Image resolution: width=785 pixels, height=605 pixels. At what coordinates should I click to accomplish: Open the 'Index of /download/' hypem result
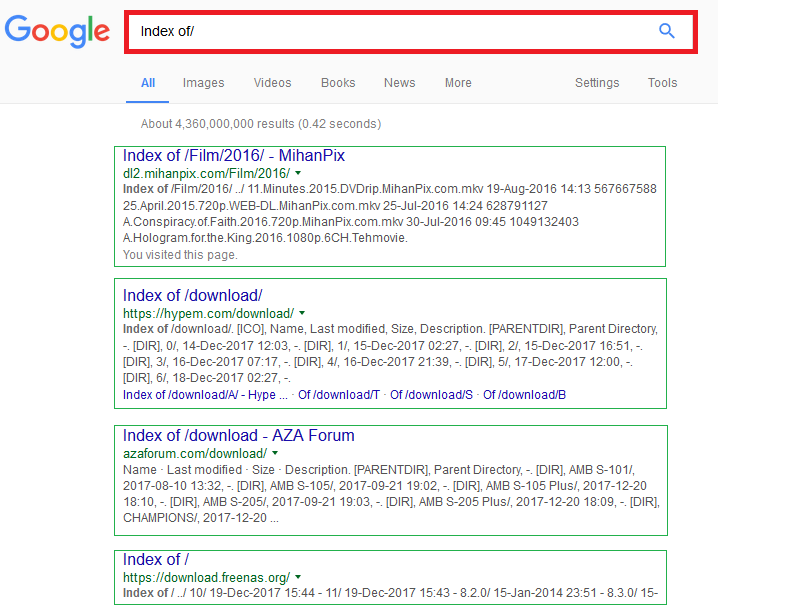[x=192, y=295]
